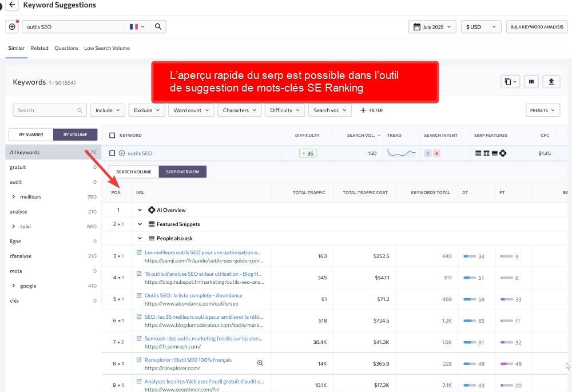Image resolution: width=572 pixels, height=392 pixels.
Task: Focus the keywords Search filter field
Action: pyautogui.click(x=50, y=110)
